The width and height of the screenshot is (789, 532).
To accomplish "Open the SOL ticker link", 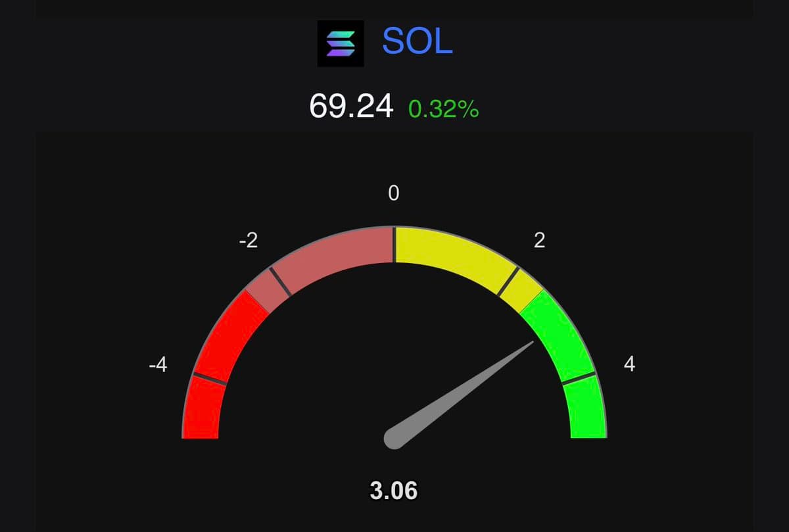I will pos(418,42).
